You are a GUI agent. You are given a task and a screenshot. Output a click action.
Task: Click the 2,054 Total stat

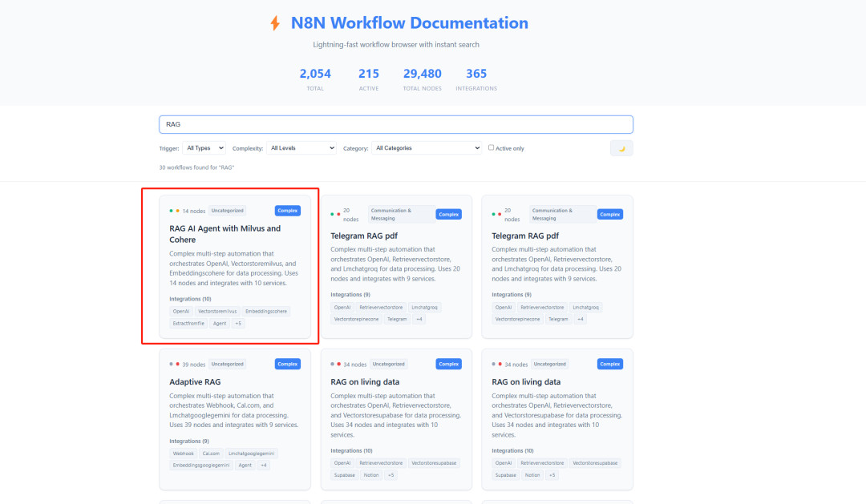pos(315,79)
